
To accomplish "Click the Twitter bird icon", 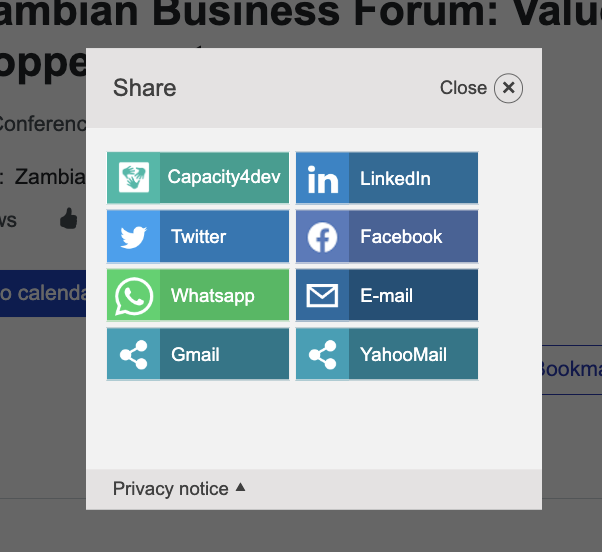I will (134, 237).
